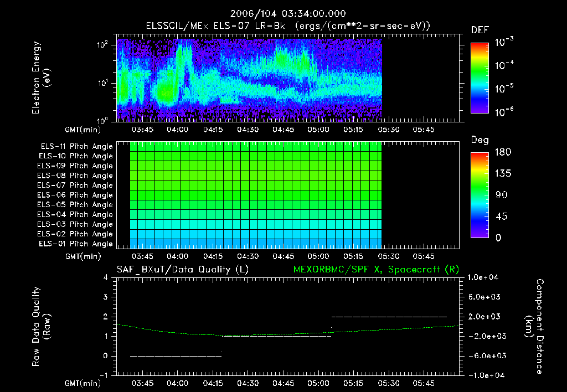Click the GMT(min) label under the spectrogram

83,130
